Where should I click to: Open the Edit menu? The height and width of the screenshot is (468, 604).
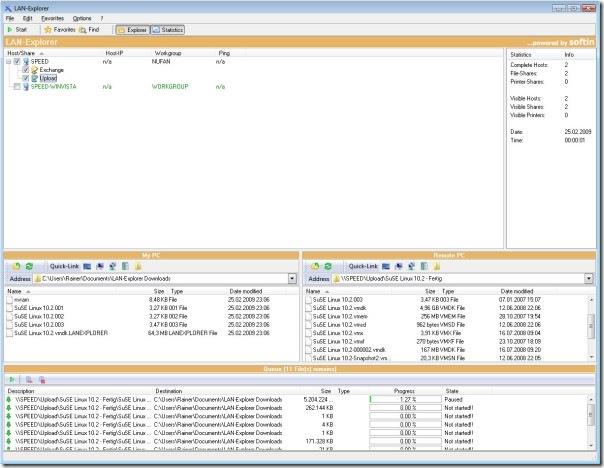27,18
